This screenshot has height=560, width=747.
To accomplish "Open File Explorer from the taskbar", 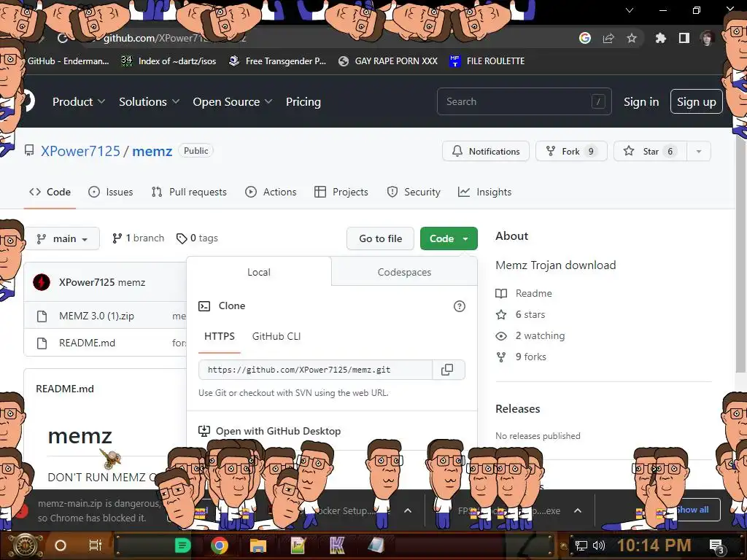I will [x=258, y=545].
